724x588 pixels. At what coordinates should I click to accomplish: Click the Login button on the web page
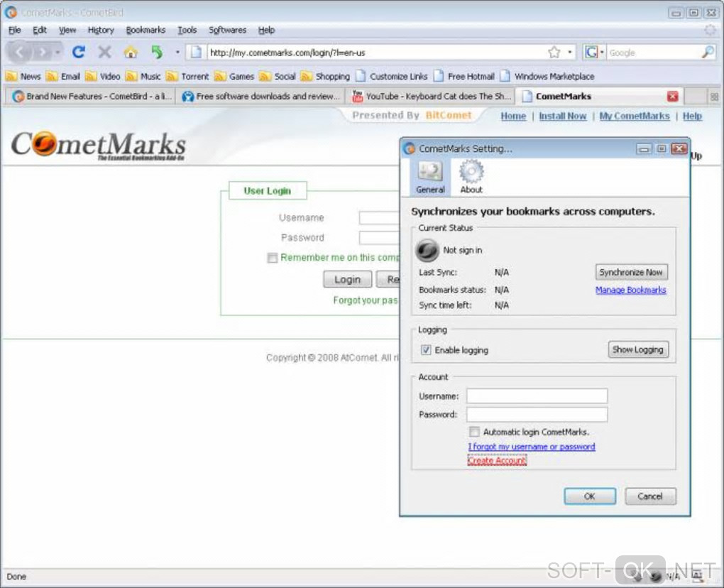(x=347, y=280)
